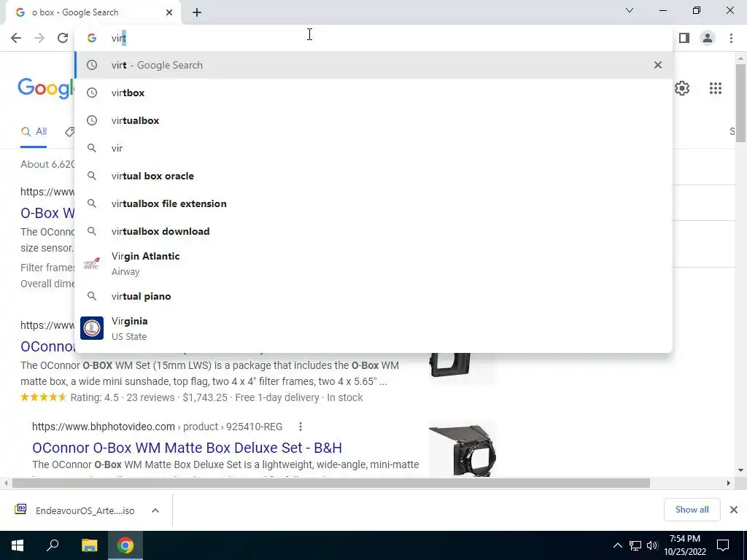This screenshot has width=747, height=560.
Task: Click the Virginia state seal icon
Action: pyautogui.click(x=92, y=328)
